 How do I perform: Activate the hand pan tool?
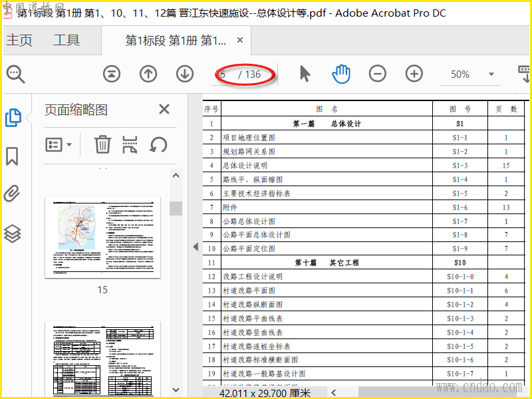tap(341, 74)
